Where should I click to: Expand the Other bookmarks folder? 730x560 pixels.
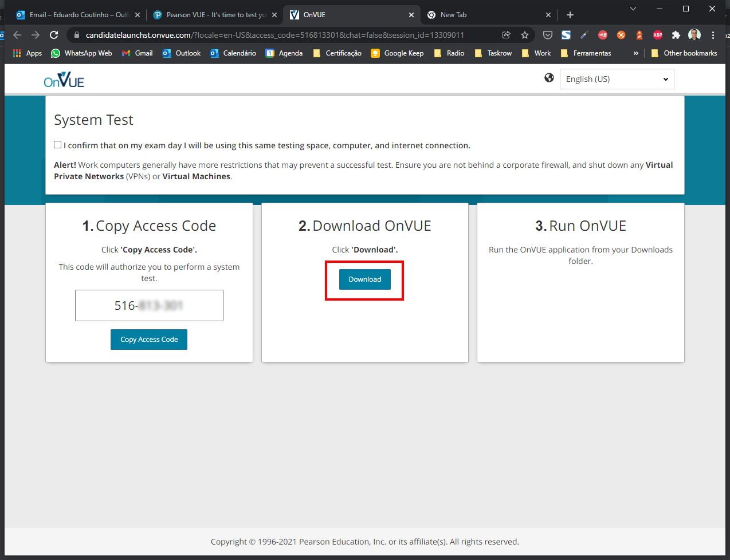point(684,53)
